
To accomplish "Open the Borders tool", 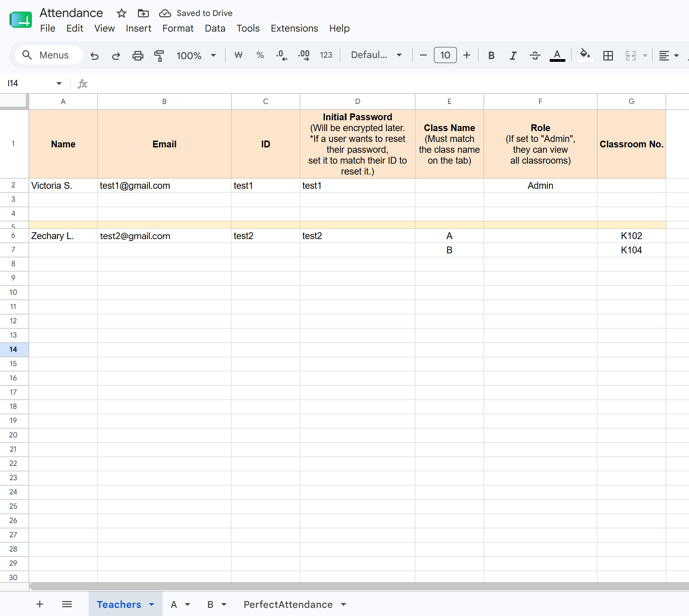I will coord(608,55).
